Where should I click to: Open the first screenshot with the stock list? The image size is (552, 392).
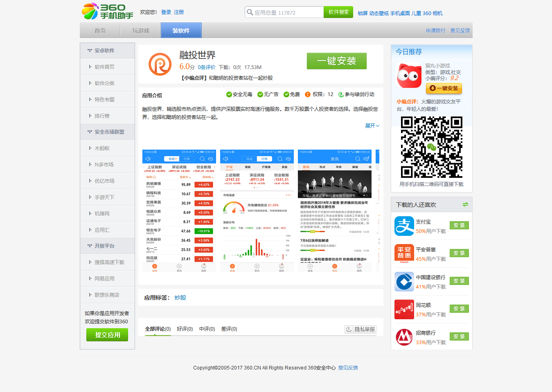coord(179,211)
